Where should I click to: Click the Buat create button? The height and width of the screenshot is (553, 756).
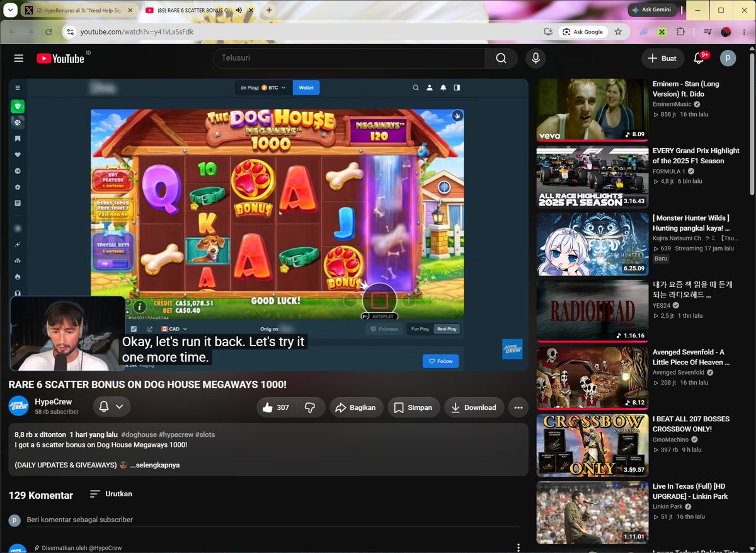click(x=662, y=58)
